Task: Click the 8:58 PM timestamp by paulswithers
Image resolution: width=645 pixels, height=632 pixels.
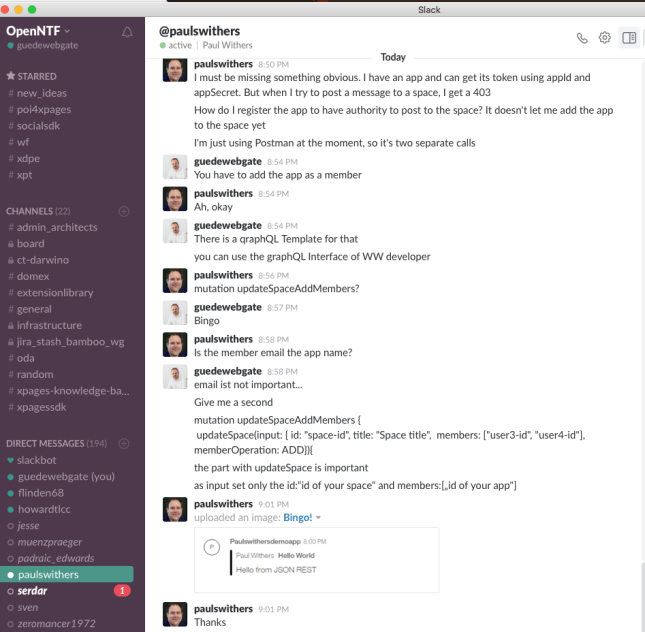Action: point(274,339)
